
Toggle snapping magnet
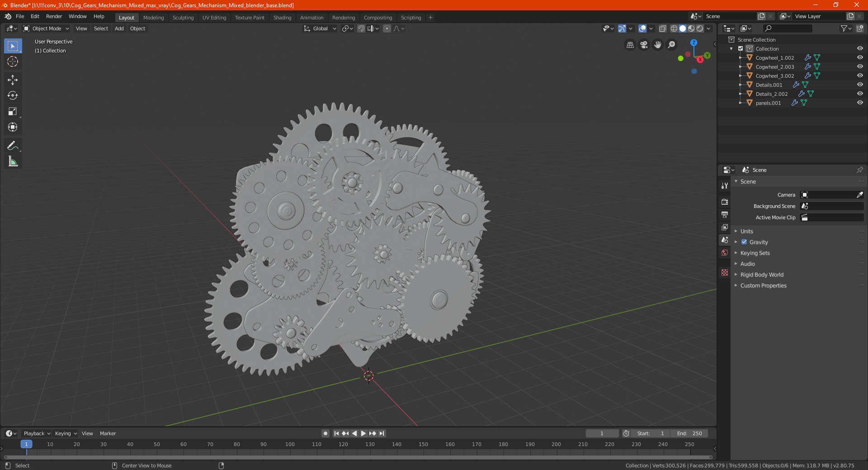(x=361, y=28)
